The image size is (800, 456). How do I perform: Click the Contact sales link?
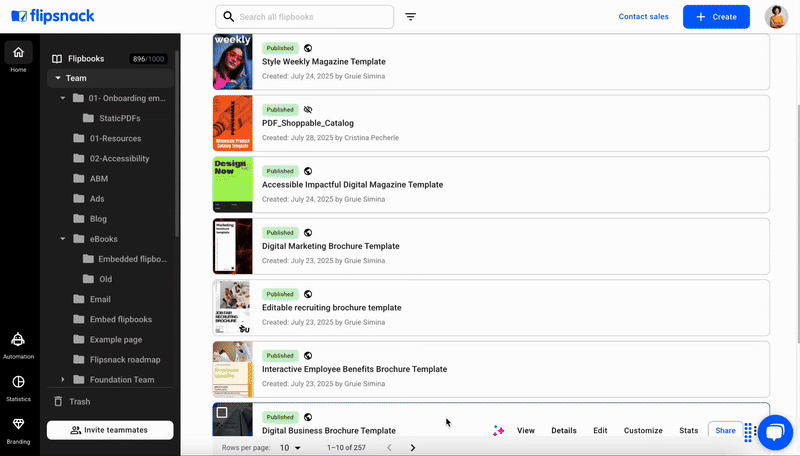pyautogui.click(x=644, y=17)
